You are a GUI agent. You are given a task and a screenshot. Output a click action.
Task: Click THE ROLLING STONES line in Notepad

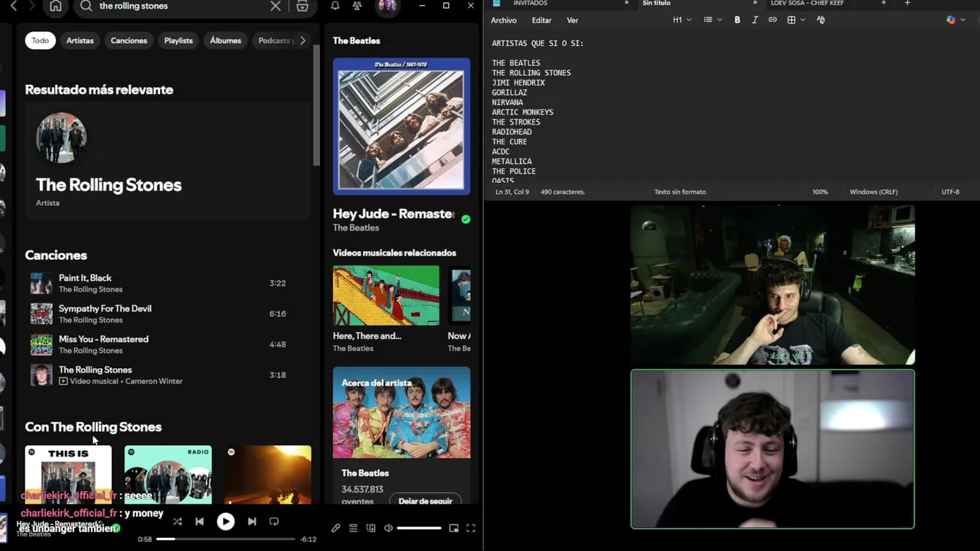pos(531,73)
